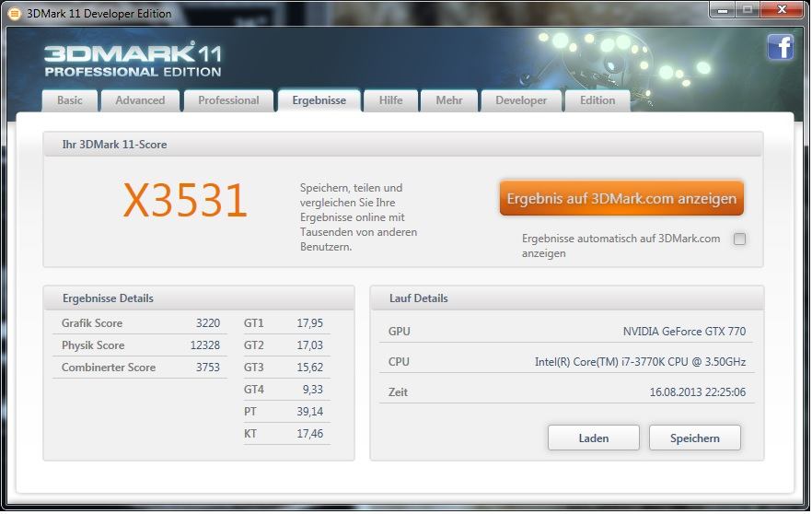Viewport: 812px width, 514px height.
Task: Close the 3DMark 11 window
Action: click(x=783, y=10)
